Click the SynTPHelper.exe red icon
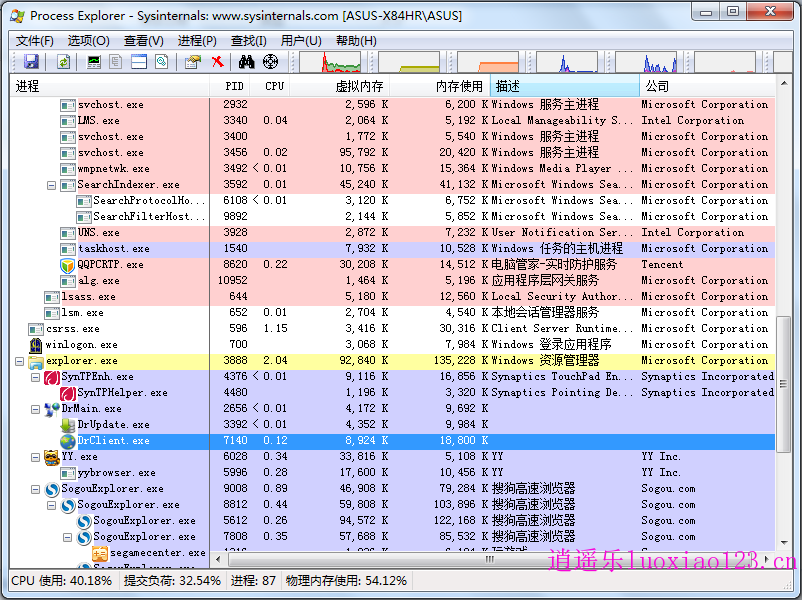This screenshot has height=600, width=802. click(68, 393)
